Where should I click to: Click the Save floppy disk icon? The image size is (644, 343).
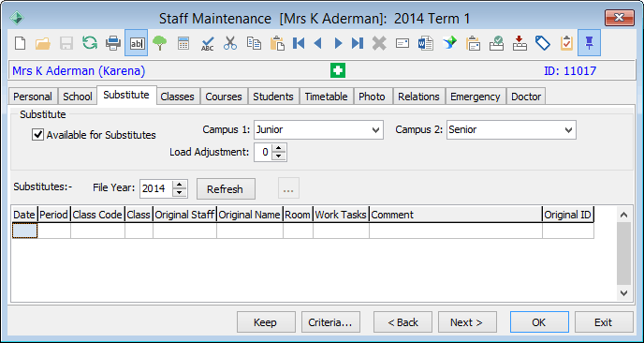pos(66,43)
